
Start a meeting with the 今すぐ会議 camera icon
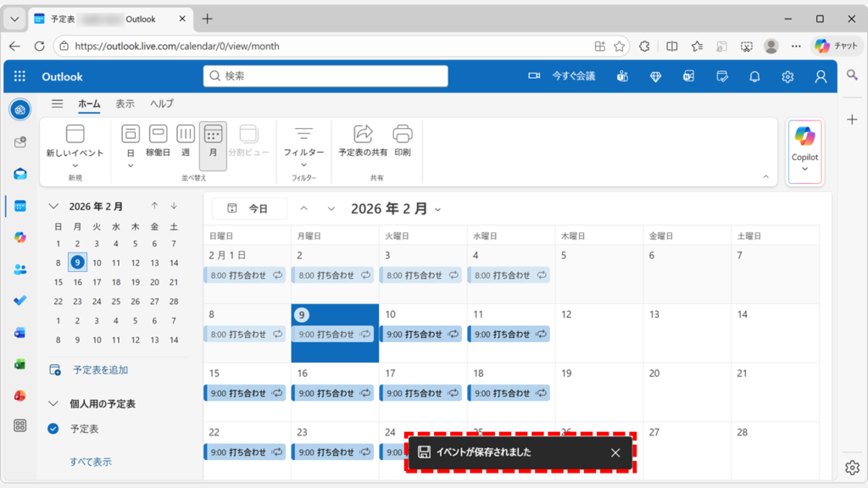coord(533,76)
